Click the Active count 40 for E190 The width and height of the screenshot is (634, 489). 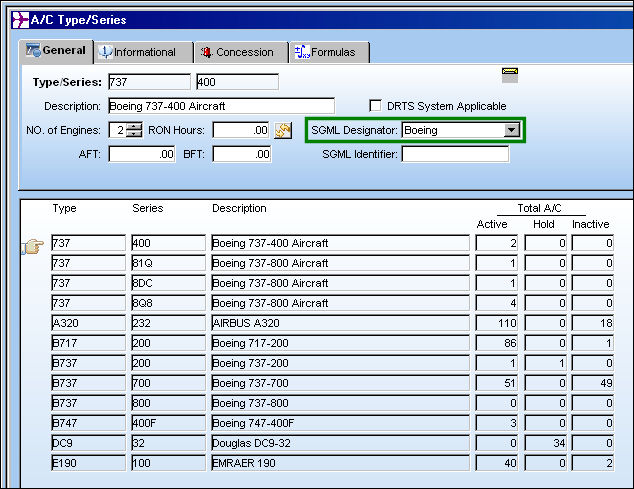[x=497, y=463]
